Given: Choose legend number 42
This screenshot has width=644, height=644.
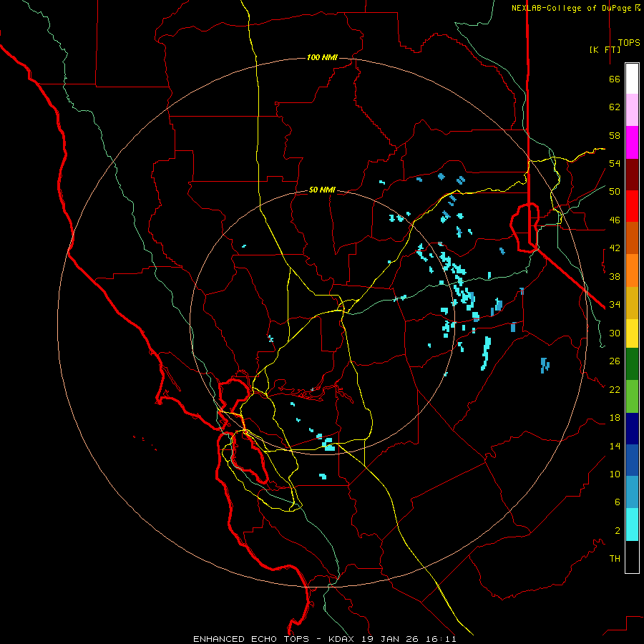Looking at the screenshot, I should [615, 248].
